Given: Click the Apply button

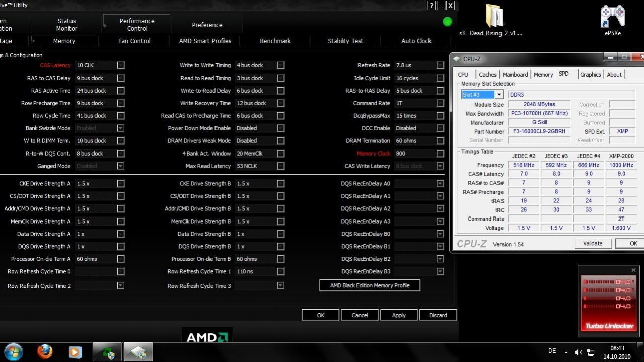Looking at the screenshot, I should (399, 315).
